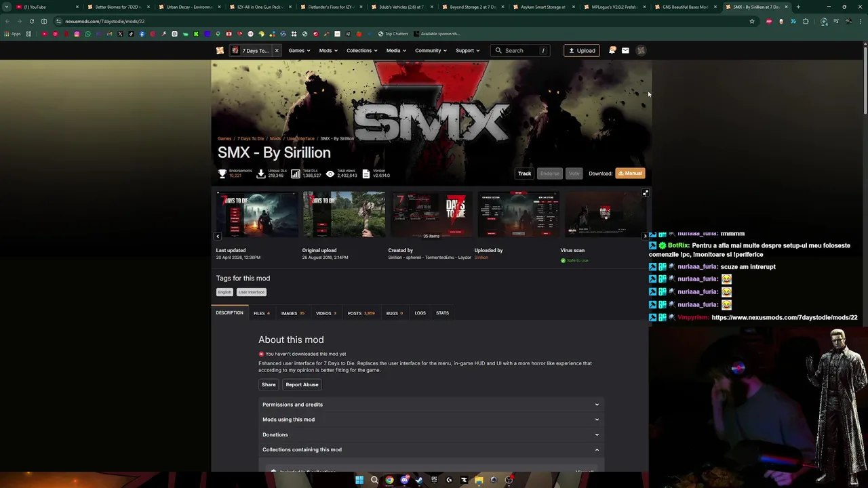This screenshot has width=868, height=488.
Task: Clear the 7 Days To Die game filter
Action: coord(277,51)
